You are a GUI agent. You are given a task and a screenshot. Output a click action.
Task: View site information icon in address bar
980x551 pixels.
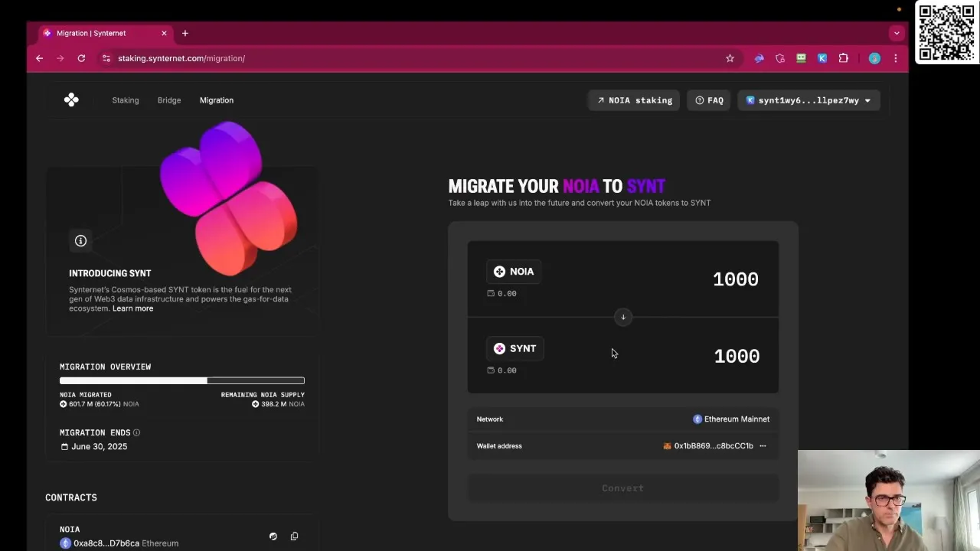click(x=106, y=58)
